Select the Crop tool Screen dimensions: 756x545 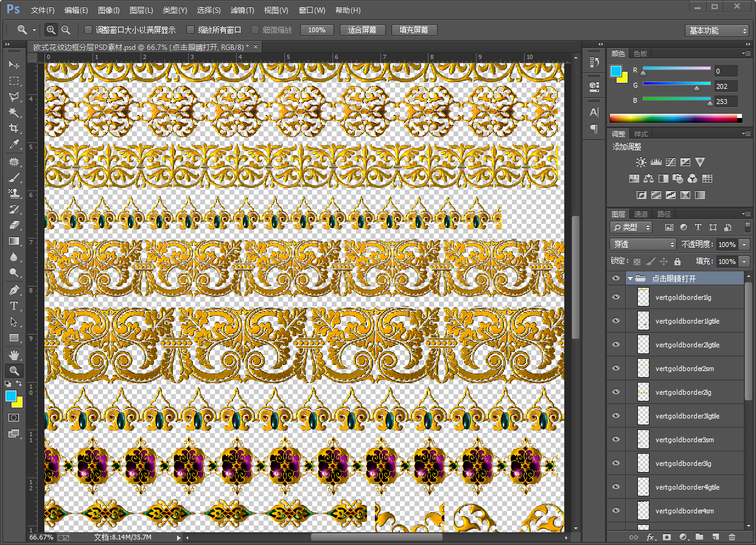pos(13,128)
